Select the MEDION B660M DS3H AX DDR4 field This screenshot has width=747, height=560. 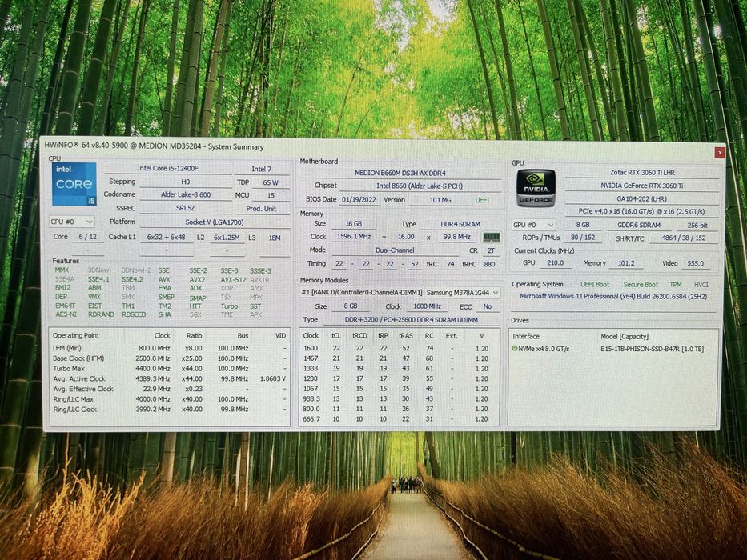coord(400,173)
